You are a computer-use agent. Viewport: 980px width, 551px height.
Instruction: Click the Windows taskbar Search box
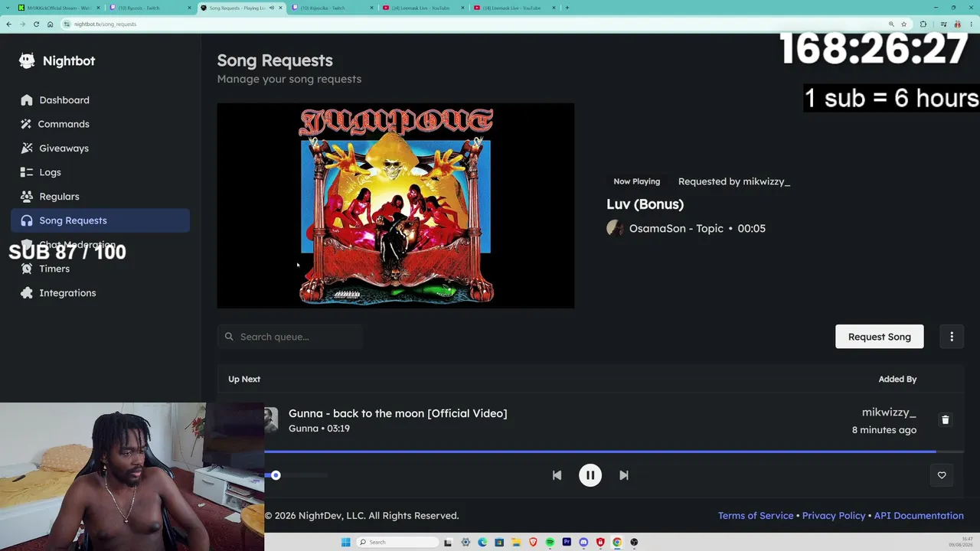coord(398,543)
